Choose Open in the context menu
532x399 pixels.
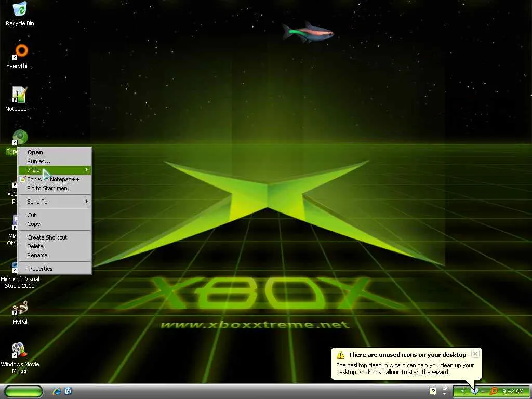click(x=55, y=152)
